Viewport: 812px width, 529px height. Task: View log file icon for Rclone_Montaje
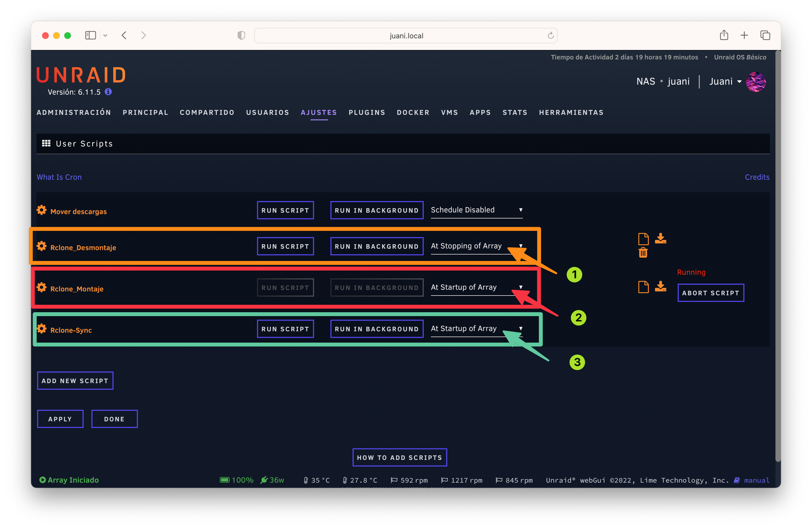pyautogui.click(x=644, y=287)
